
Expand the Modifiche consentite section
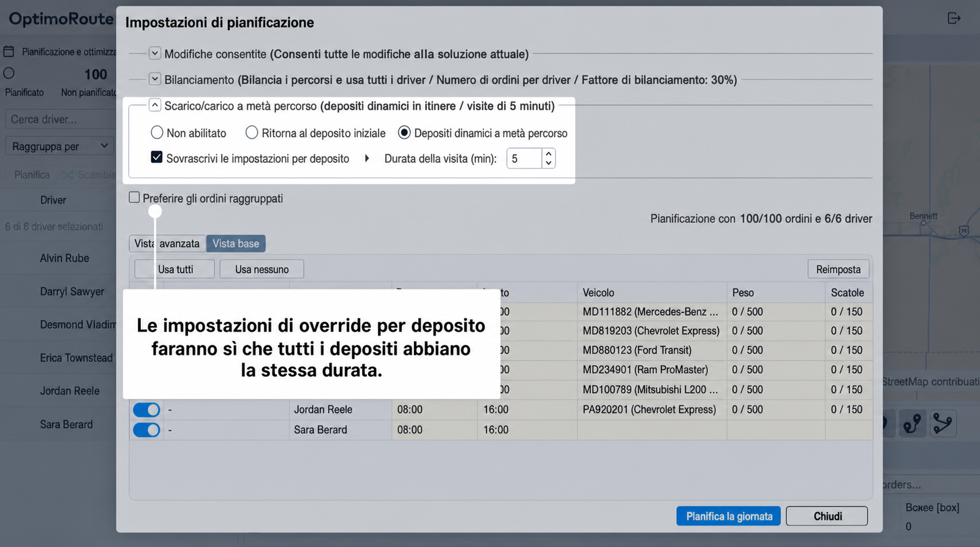155,53
